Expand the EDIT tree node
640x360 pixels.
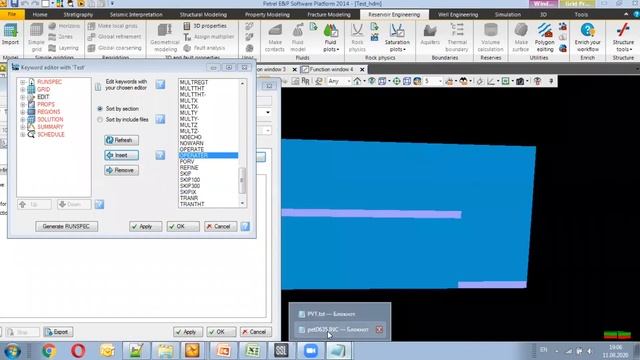coord(23,97)
